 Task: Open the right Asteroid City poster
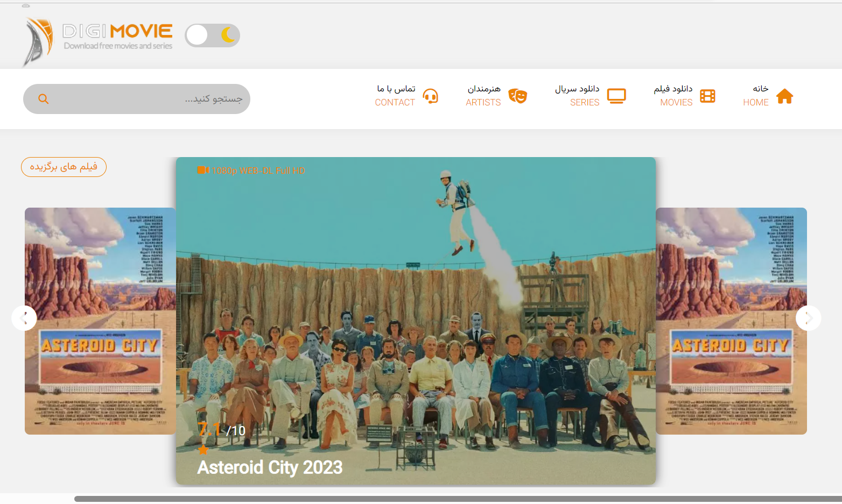731,321
